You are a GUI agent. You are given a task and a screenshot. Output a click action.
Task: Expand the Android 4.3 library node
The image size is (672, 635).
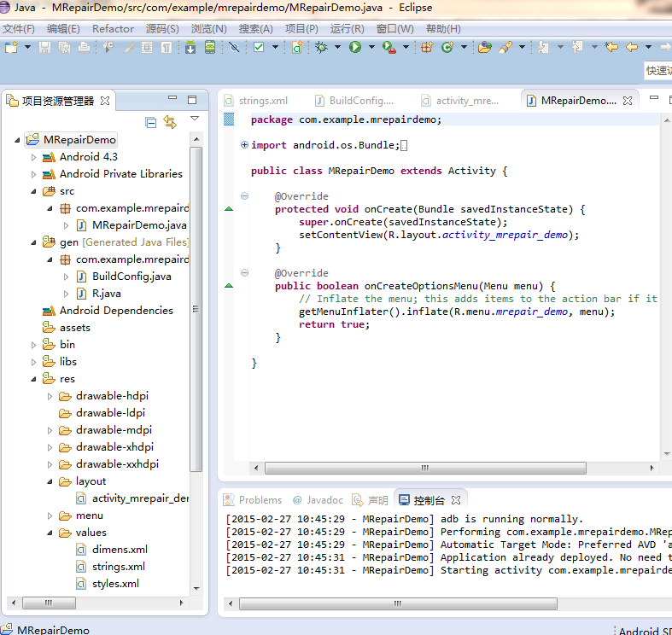[x=33, y=157]
